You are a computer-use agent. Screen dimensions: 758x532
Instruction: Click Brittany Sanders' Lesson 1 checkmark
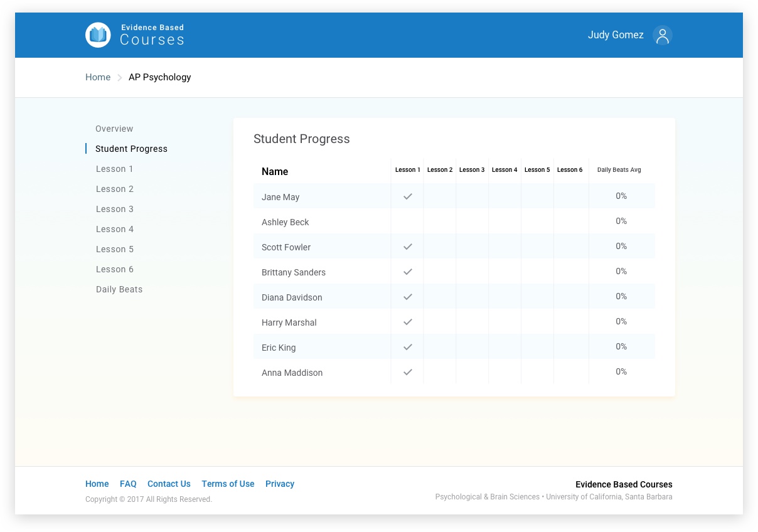point(408,272)
